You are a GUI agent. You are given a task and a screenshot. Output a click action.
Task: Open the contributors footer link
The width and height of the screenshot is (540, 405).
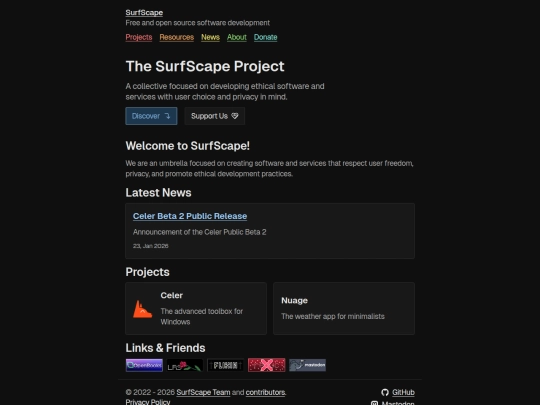(x=265, y=392)
